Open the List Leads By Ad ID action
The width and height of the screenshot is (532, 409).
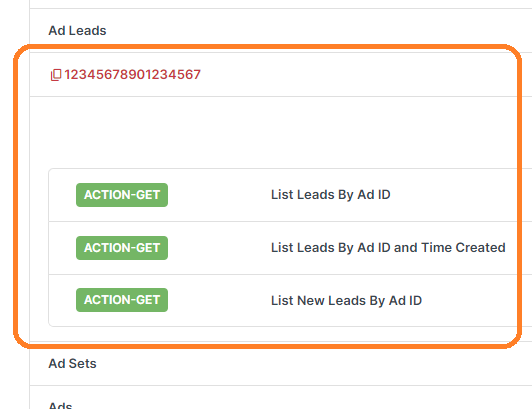(330, 195)
